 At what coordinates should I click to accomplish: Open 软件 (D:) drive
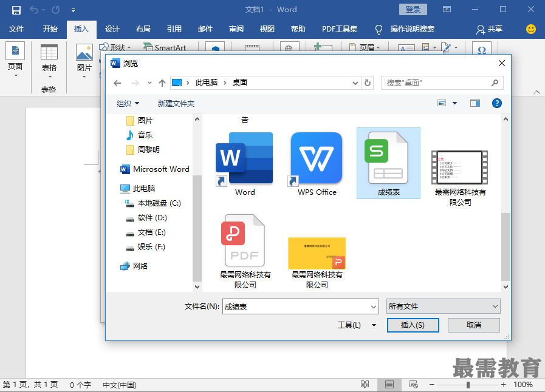[x=146, y=218]
